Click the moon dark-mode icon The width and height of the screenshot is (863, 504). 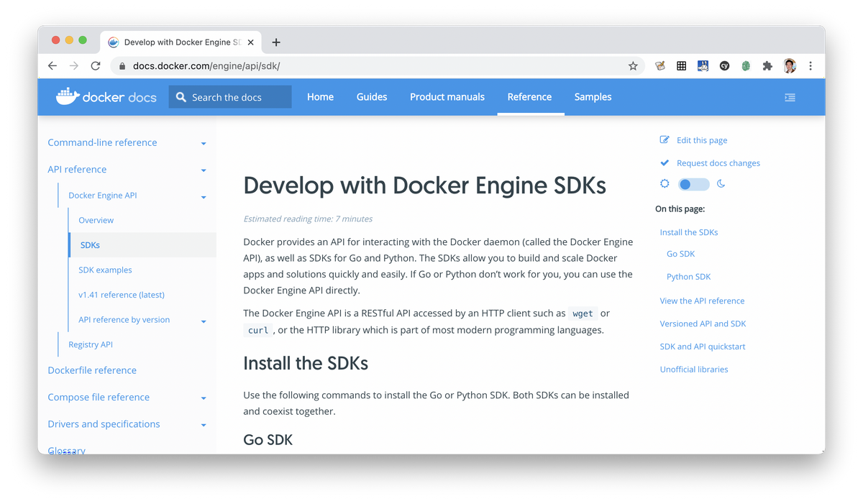click(x=721, y=184)
